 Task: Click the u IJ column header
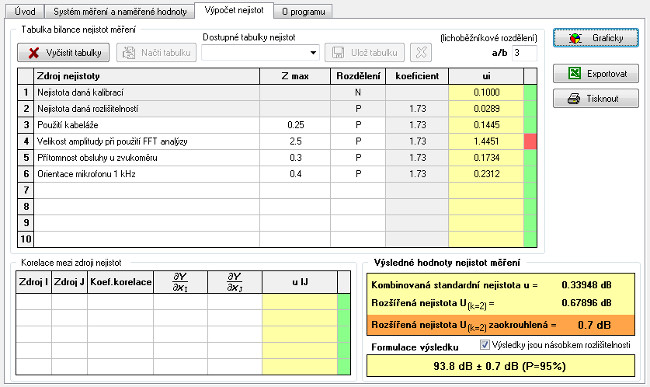click(x=300, y=282)
